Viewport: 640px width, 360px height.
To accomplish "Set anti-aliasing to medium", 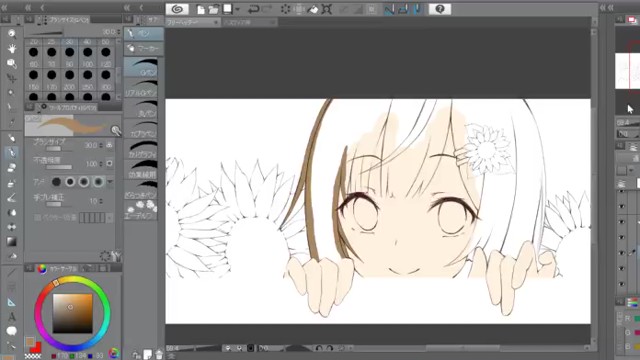I will tap(84, 182).
